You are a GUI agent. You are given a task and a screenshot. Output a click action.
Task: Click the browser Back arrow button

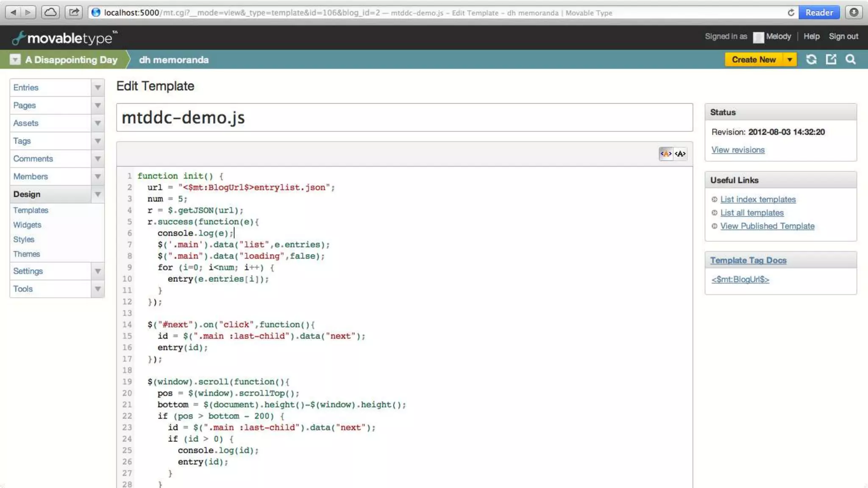[13, 12]
